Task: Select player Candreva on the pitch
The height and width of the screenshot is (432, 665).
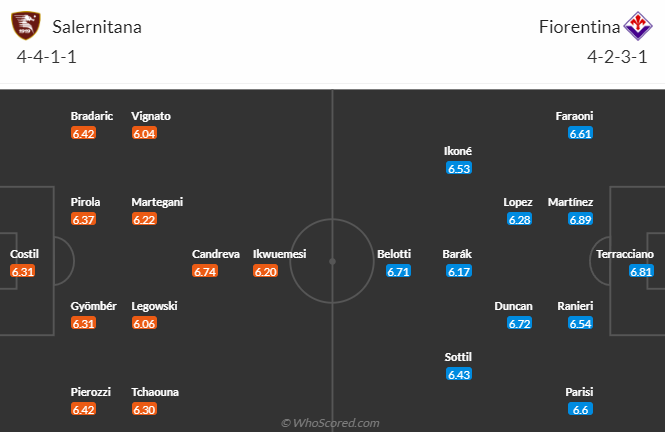Action: (x=216, y=254)
